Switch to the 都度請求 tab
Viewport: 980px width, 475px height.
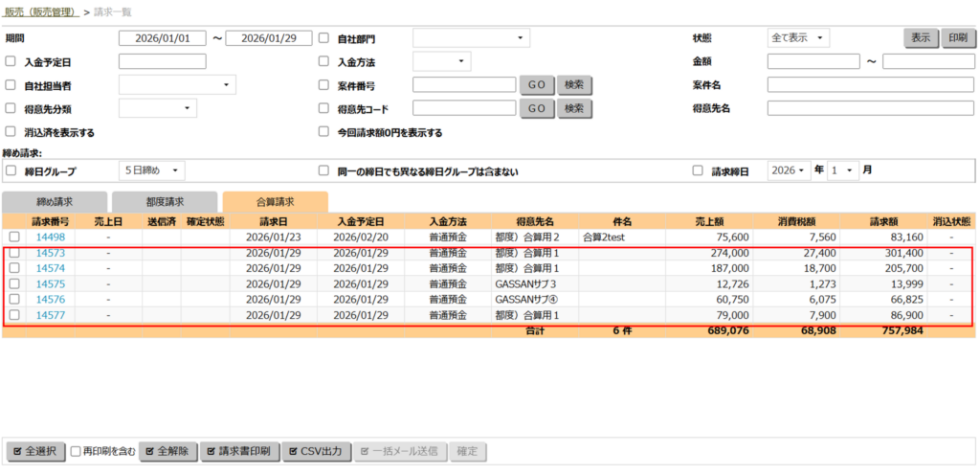point(164,202)
